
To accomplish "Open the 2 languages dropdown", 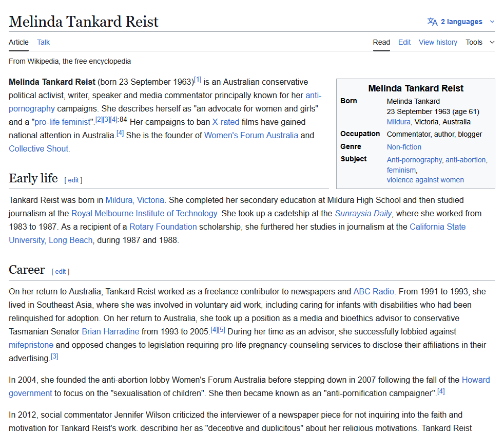I will [461, 22].
